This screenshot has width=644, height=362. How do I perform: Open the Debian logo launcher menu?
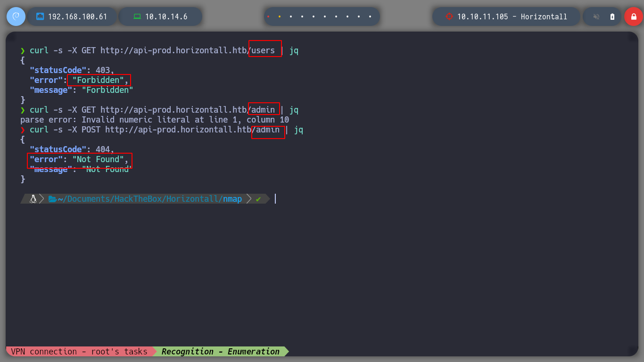click(16, 16)
